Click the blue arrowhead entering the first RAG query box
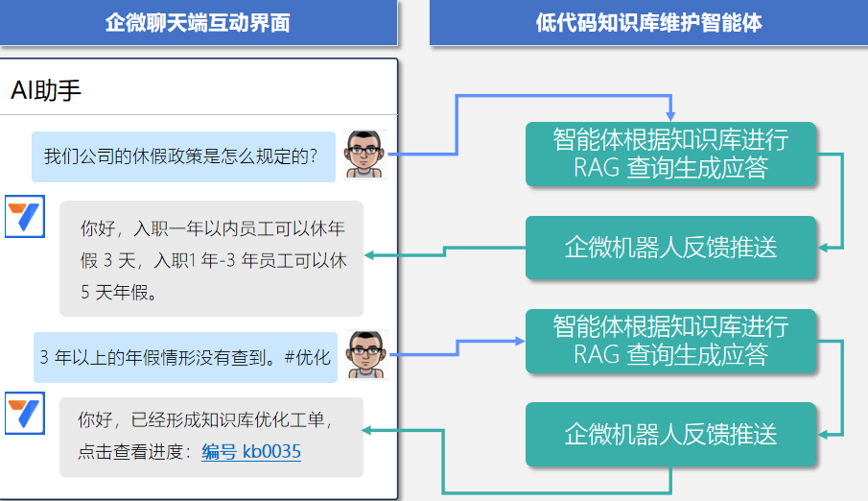Screen dimensions: 868x501 (x=671, y=115)
